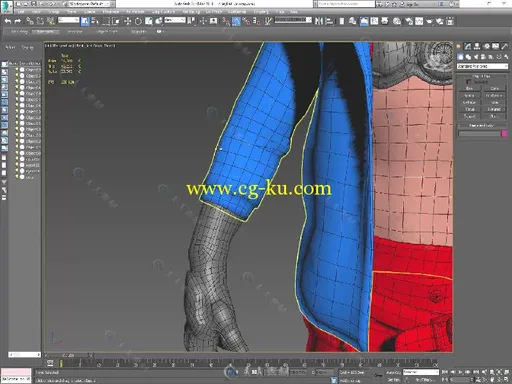
Task: Click the Box primitive button
Action: point(469,88)
